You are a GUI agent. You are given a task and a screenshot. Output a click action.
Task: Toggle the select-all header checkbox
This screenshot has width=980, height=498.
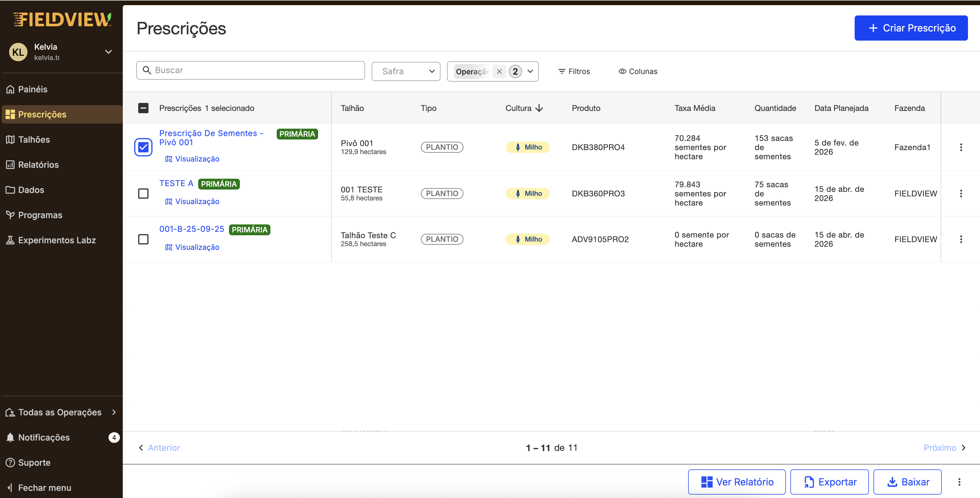[143, 108]
